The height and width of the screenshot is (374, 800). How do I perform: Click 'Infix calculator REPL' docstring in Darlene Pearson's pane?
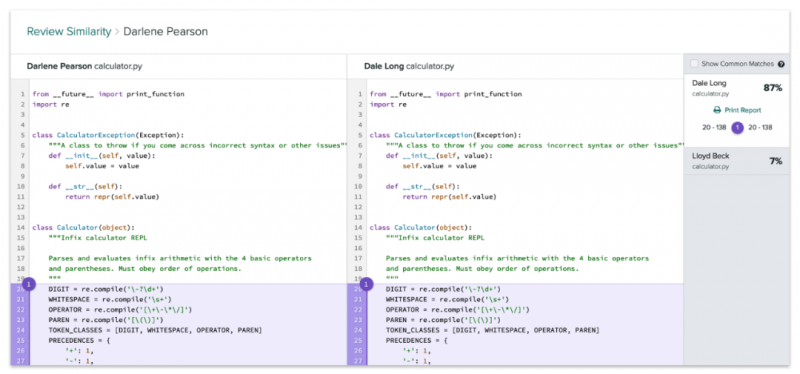click(x=98, y=238)
